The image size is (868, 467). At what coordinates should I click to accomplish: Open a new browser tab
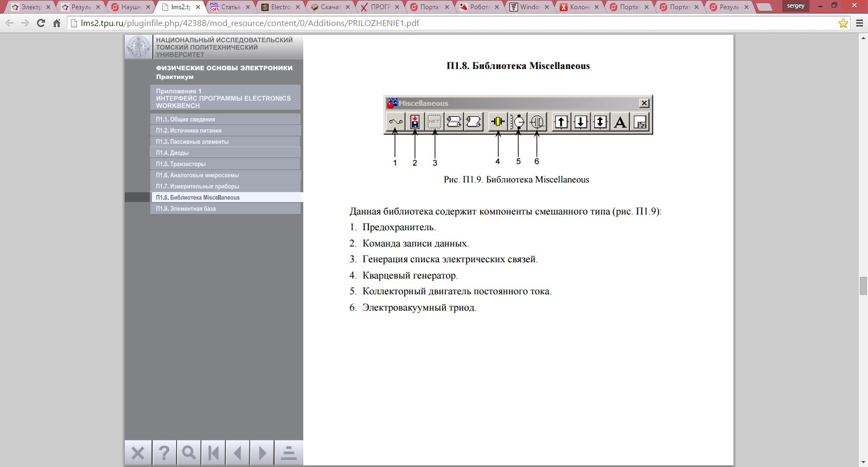764,7
